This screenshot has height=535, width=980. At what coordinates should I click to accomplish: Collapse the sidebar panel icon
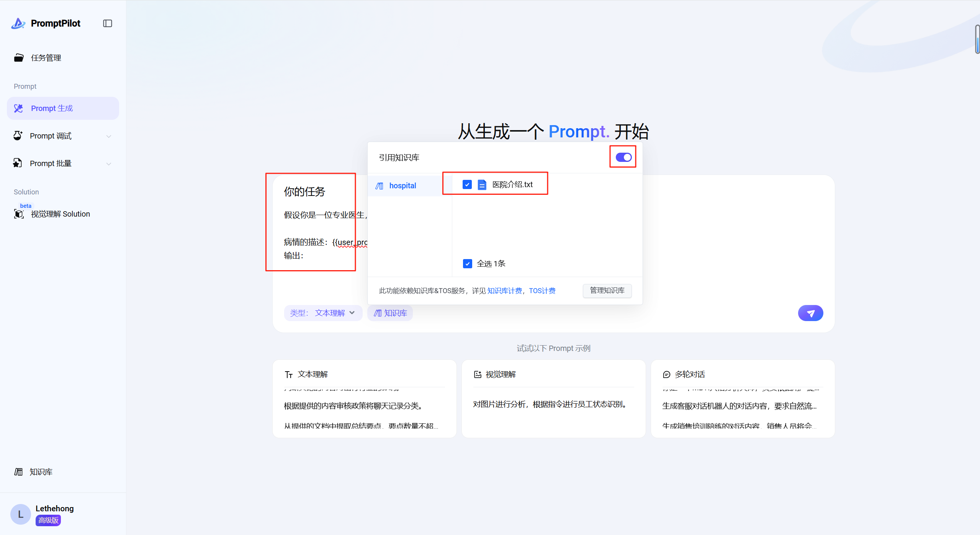108,23
